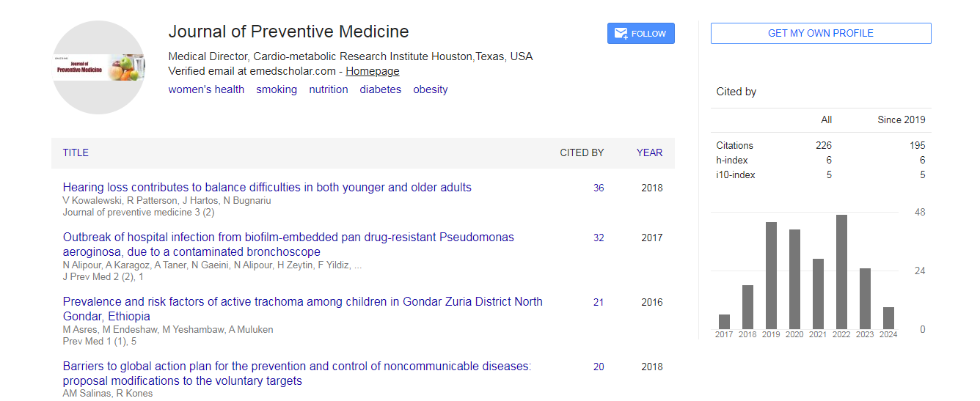The height and width of the screenshot is (401, 980).
Task: Sort articles by Year column header
Action: point(649,153)
